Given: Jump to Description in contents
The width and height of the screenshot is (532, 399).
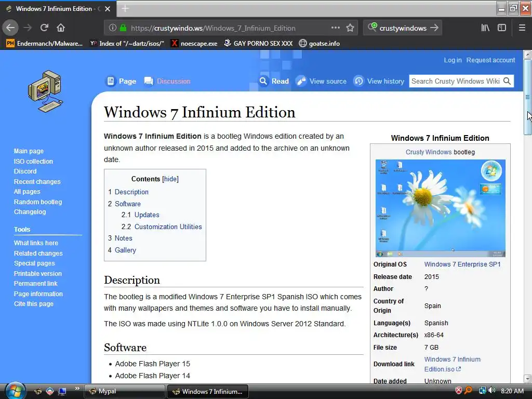Looking at the screenshot, I should click(x=131, y=192).
